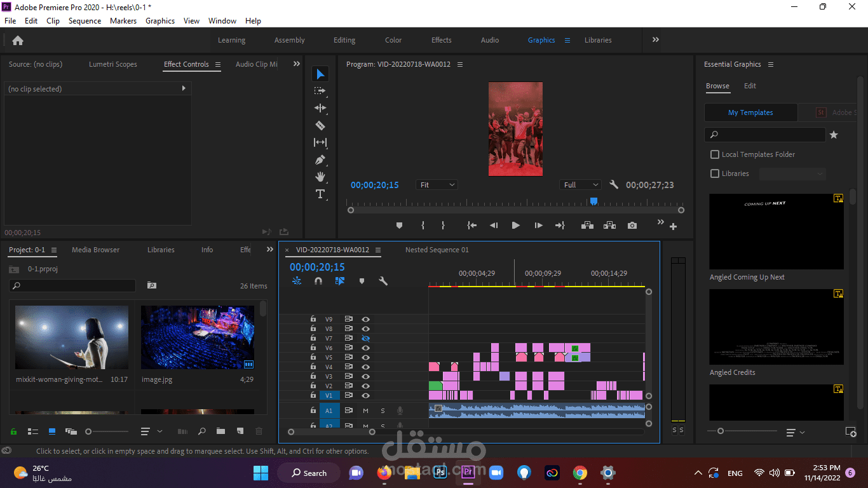Open the Full playback resolution dropdown
Screen dimensions: 868x488
point(581,185)
